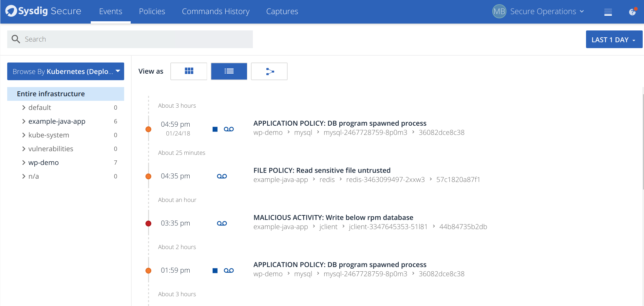The width and height of the screenshot is (644, 306).
Task: Click the example-java-app event count 6
Action: coord(115,121)
